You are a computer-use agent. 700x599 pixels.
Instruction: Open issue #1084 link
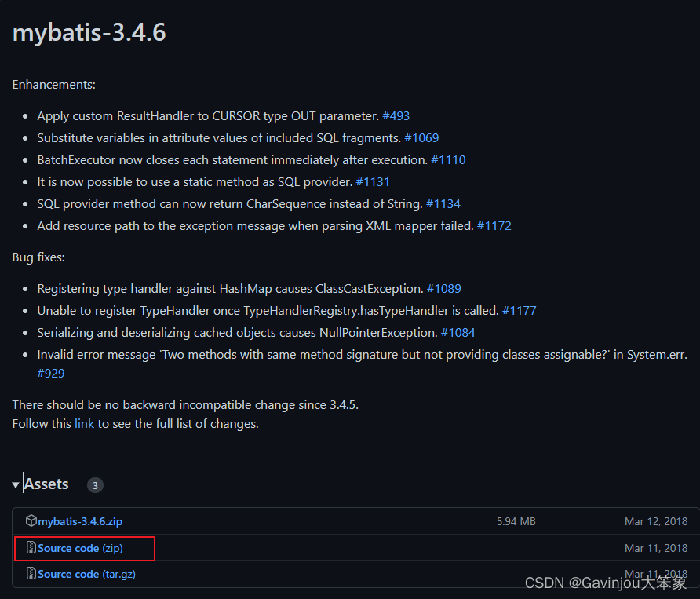(x=458, y=333)
